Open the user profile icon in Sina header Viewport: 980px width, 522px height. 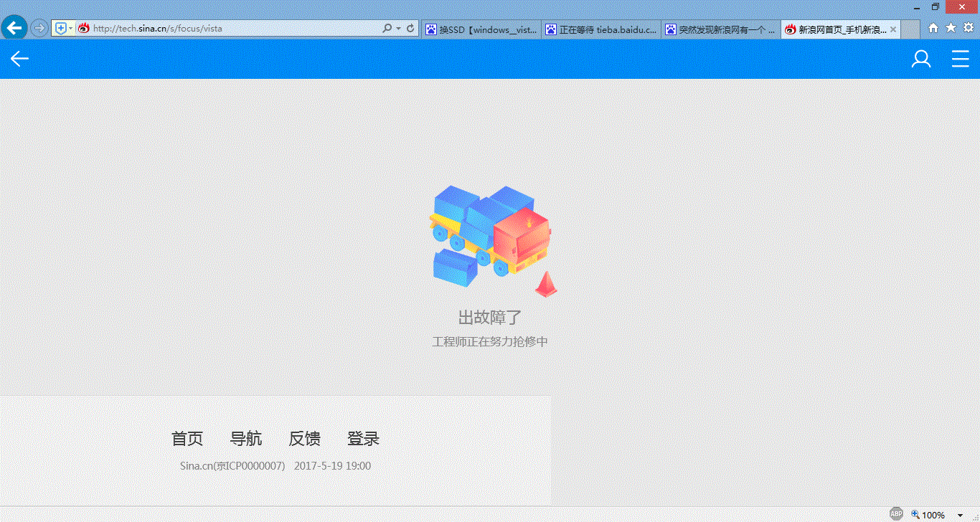[921, 59]
